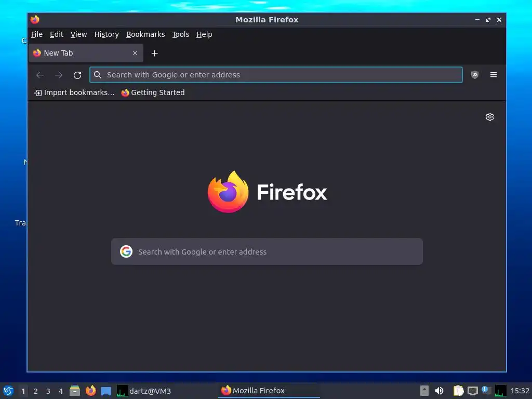The image size is (532, 399).
Task: Select the New Tab tab
Action: [86, 53]
